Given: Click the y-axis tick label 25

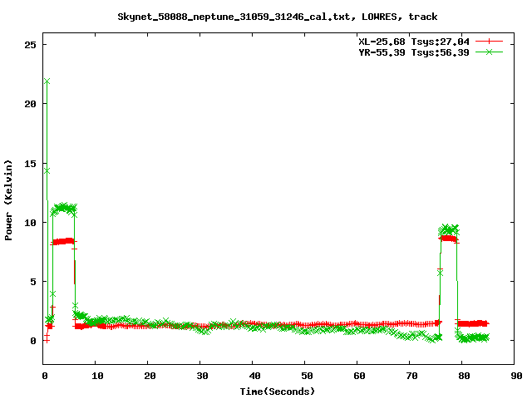Looking at the screenshot, I should [30, 45].
